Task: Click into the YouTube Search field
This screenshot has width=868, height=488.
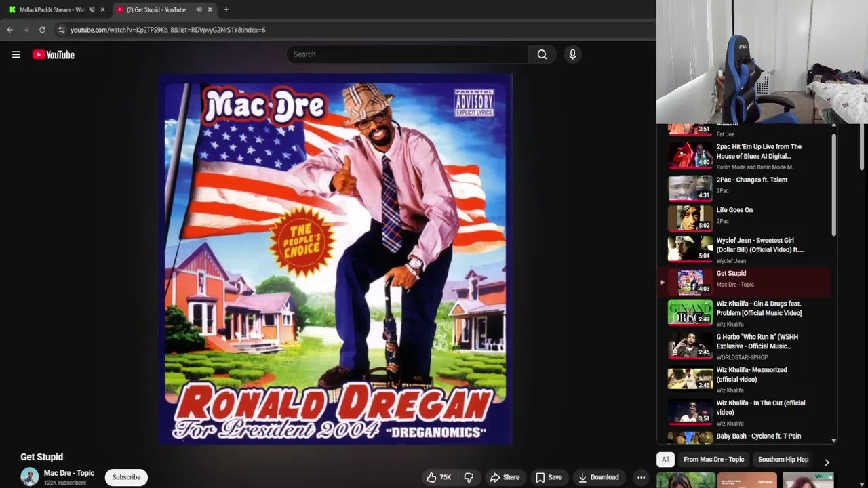Action: (x=407, y=54)
